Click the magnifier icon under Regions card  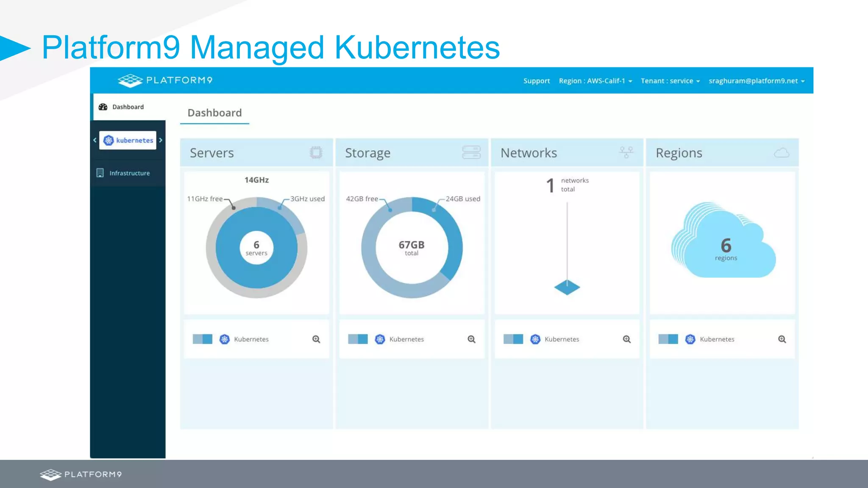[x=782, y=339]
